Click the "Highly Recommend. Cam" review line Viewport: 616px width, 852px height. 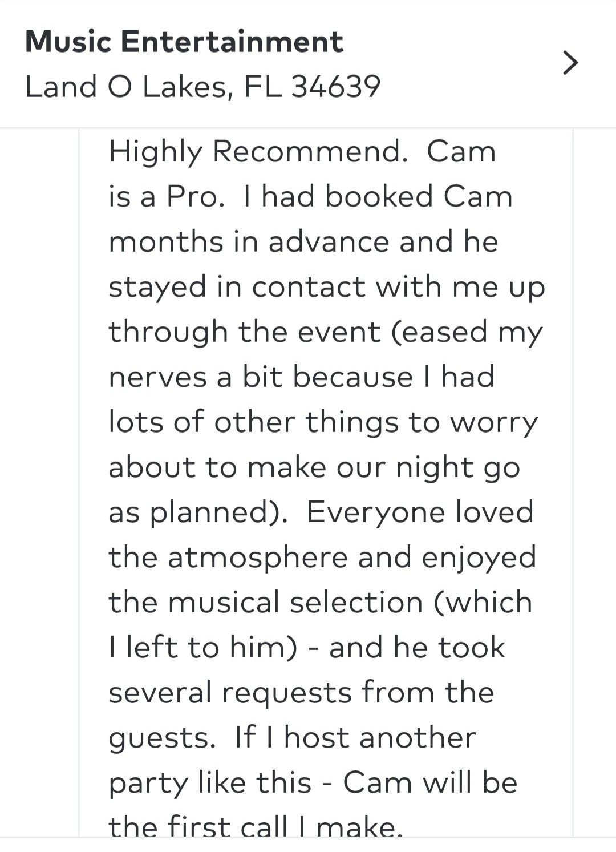click(302, 152)
